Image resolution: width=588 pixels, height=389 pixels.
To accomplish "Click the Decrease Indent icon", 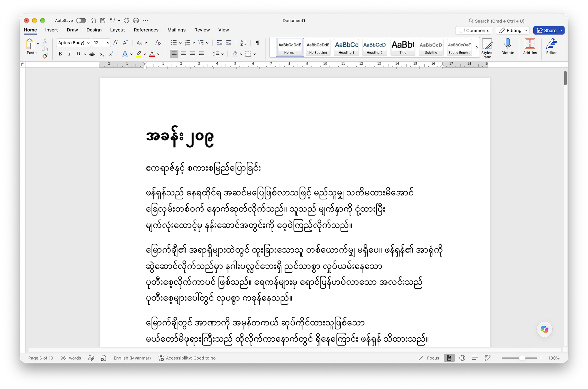I will point(220,43).
